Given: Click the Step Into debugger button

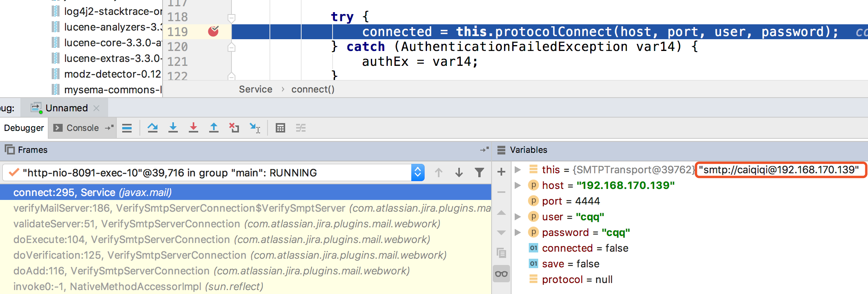Looking at the screenshot, I should pyautogui.click(x=173, y=128).
